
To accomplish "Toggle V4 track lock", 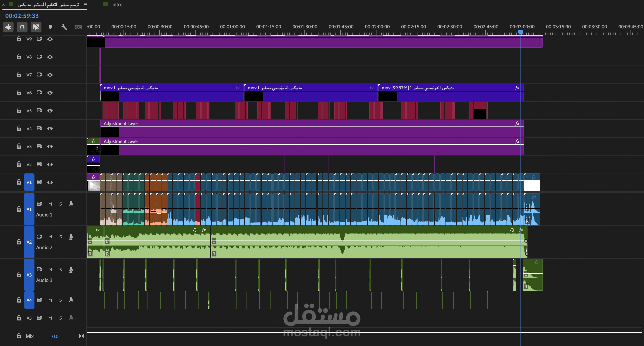I will pos(19,128).
